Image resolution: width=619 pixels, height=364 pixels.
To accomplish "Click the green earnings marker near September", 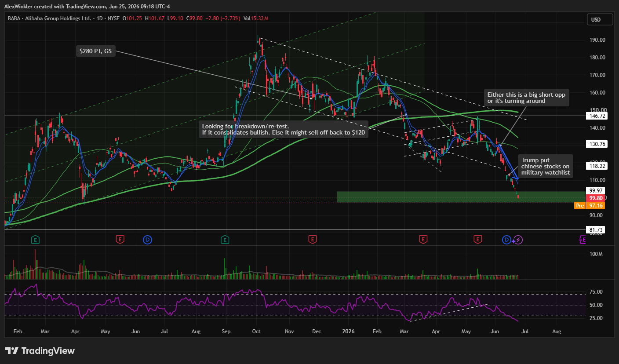I will point(225,240).
